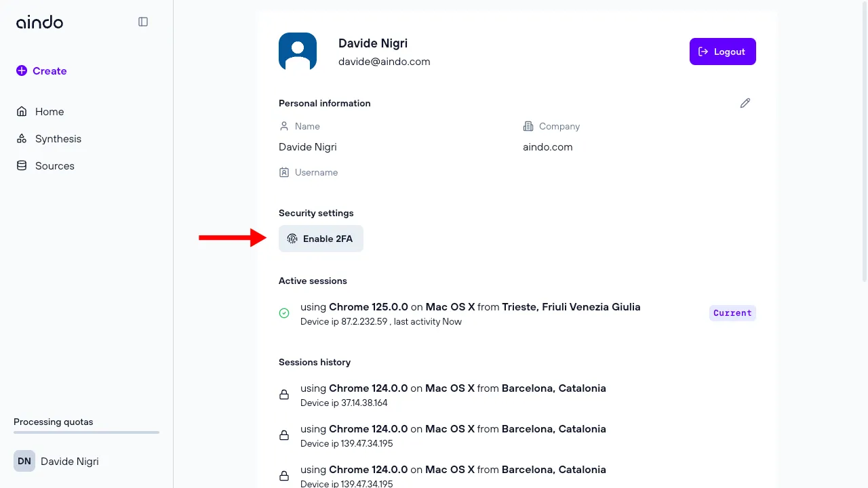Click the aindo logo
Screen dimensions: 868x488
coord(39,22)
